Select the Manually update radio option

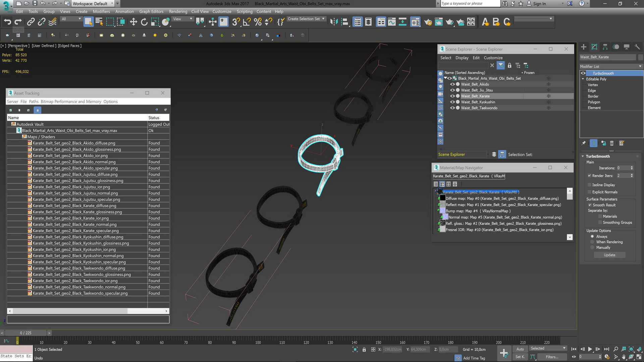[592, 248]
